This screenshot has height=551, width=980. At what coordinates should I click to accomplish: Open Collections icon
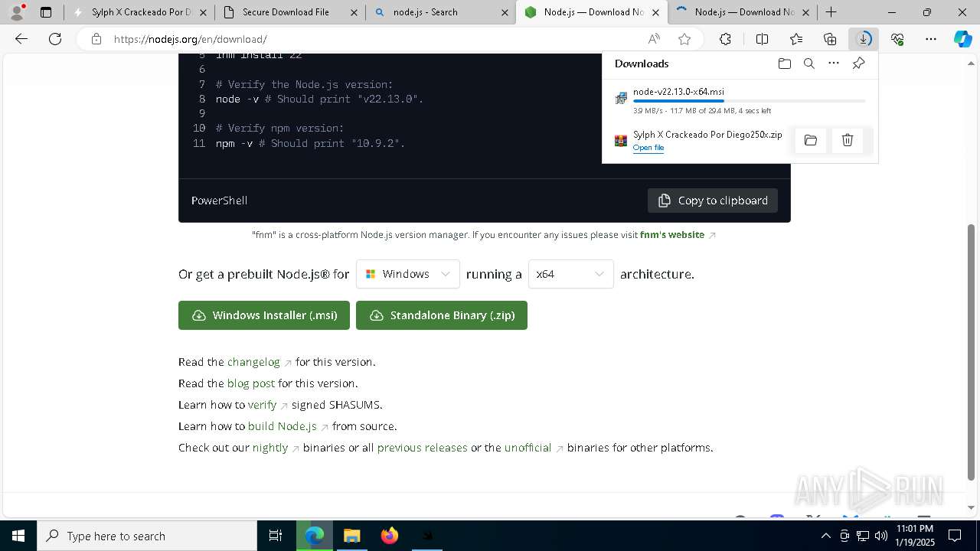pos(830,39)
